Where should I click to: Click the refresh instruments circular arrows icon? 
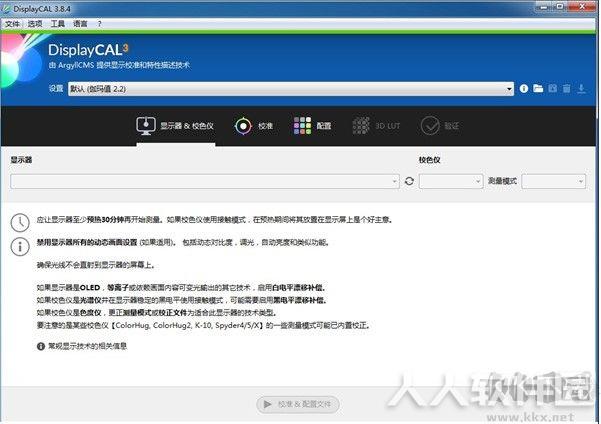(x=409, y=181)
